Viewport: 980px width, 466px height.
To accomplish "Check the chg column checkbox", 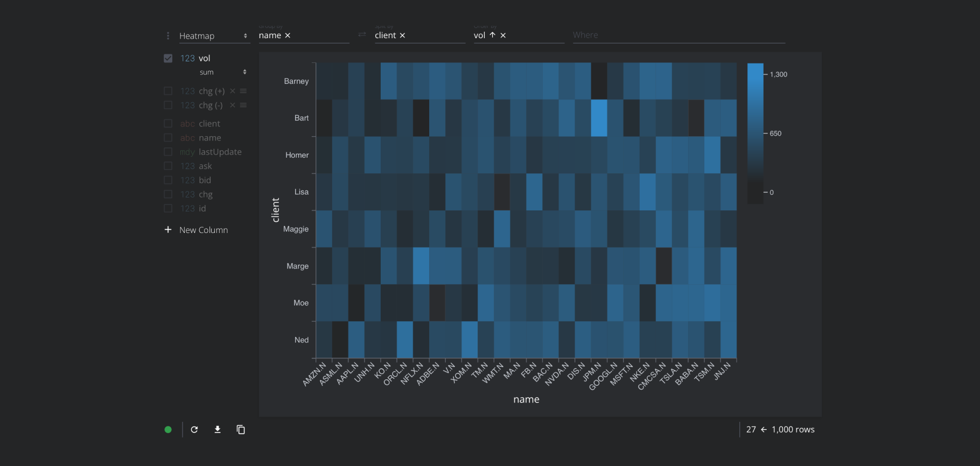I will click(x=168, y=194).
